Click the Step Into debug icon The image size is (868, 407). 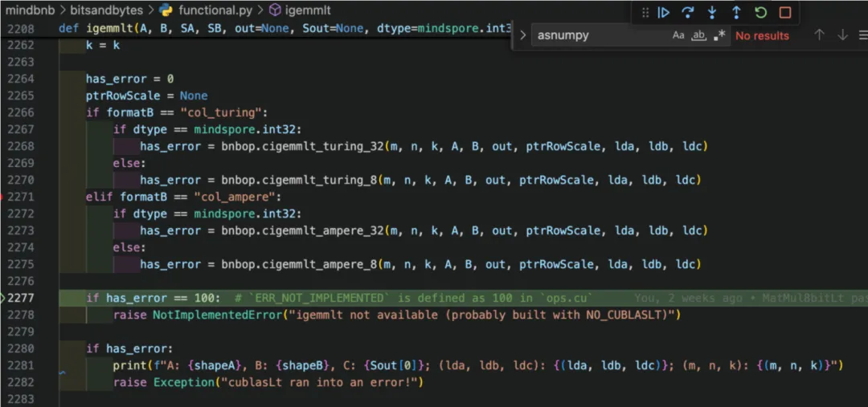pos(712,12)
